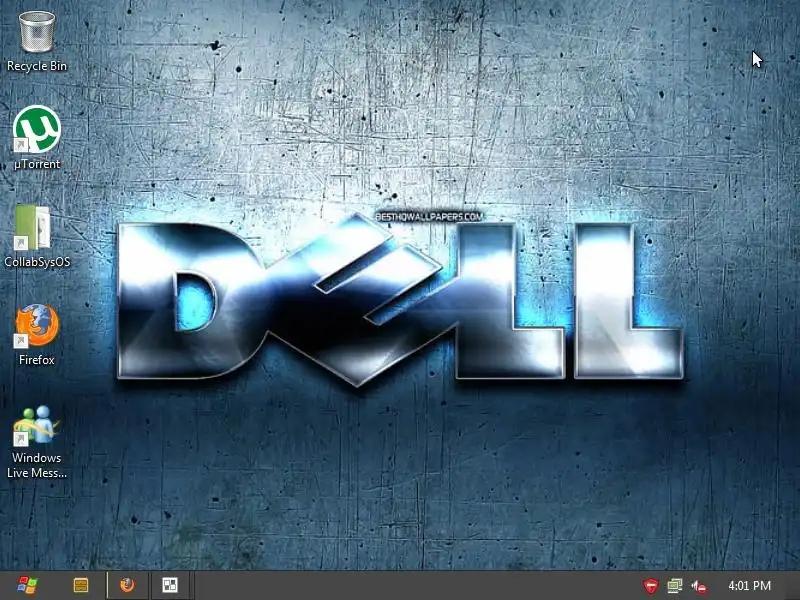Image resolution: width=800 pixels, height=600 pixels.
Task: Click the CollabSysOS label text
Action: [37, 262]
